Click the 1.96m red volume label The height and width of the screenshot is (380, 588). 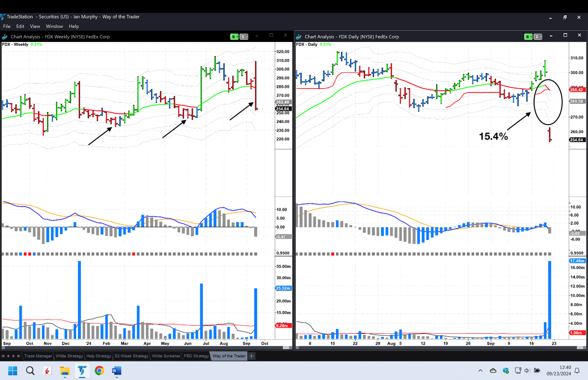coord(576,333)
